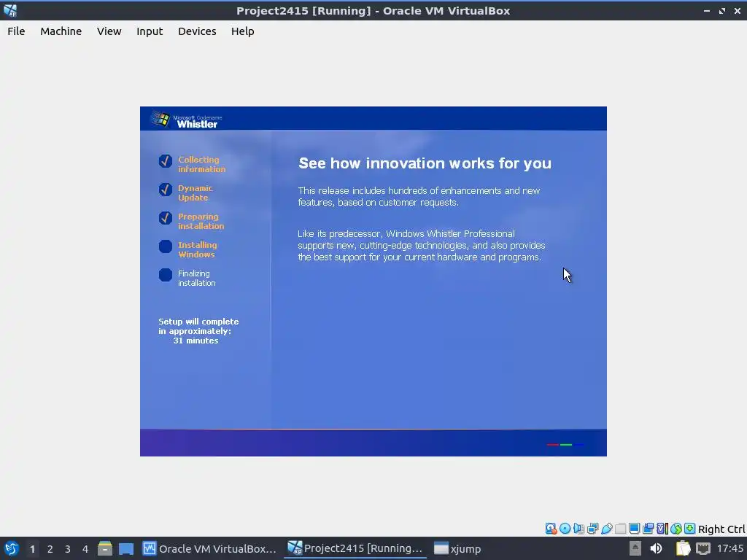
Task: Open the View menu
Action: [x=109, y=31]
